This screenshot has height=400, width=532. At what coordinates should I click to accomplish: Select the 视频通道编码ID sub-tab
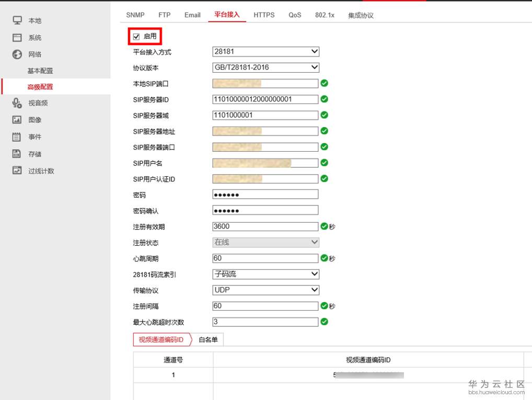161,339
